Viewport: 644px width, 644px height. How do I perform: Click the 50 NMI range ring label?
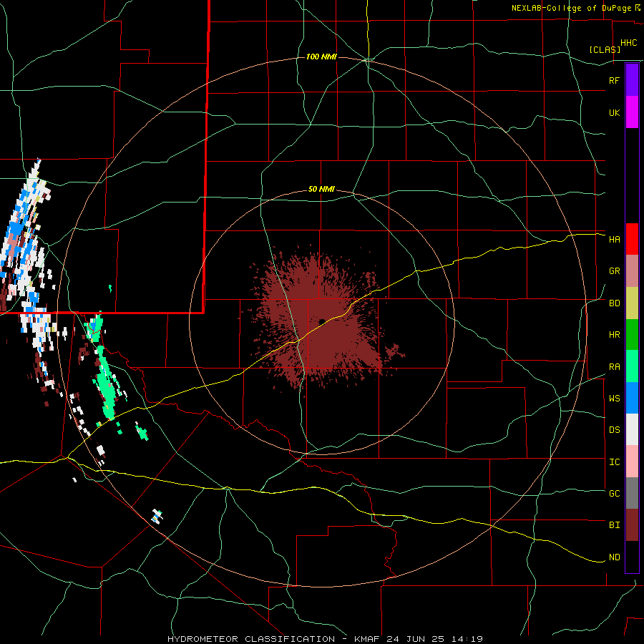[321, 189]
